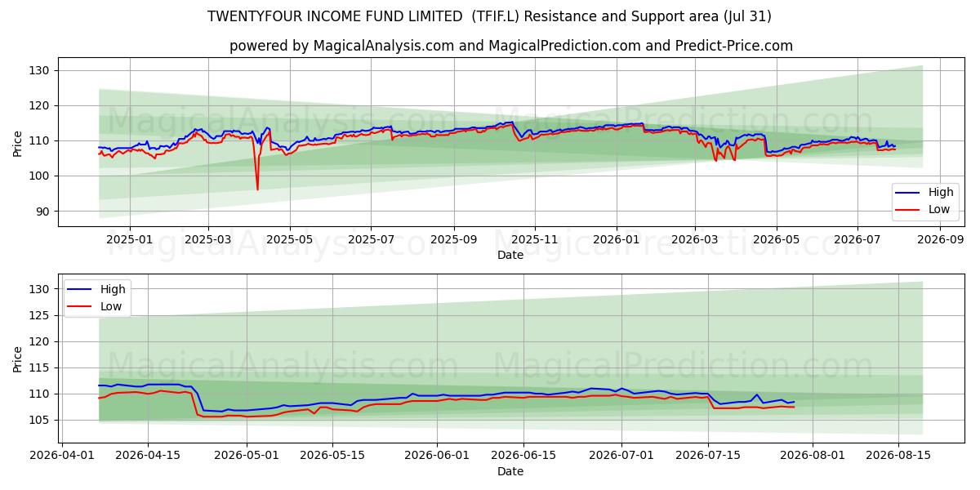The width and height of the screenshot is (980, 490).
Task: Click the 2026-07-01 tick on lower chart
Action: [621, 457]
